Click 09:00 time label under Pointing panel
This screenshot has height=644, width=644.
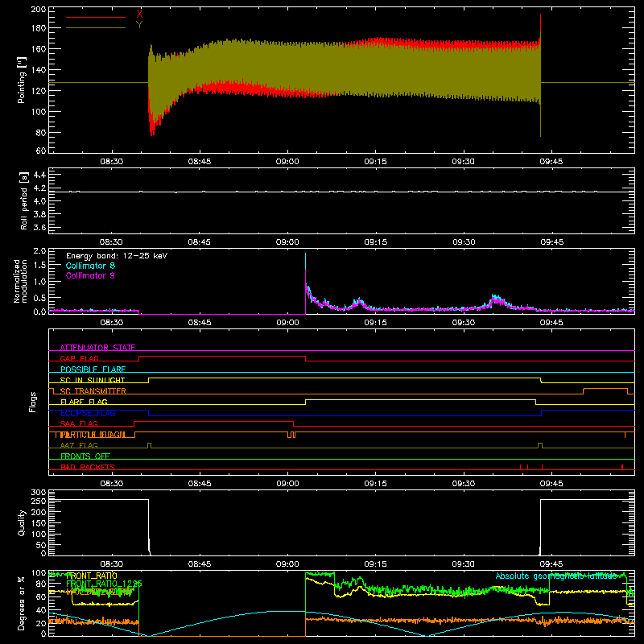click(x=287, y=162)
